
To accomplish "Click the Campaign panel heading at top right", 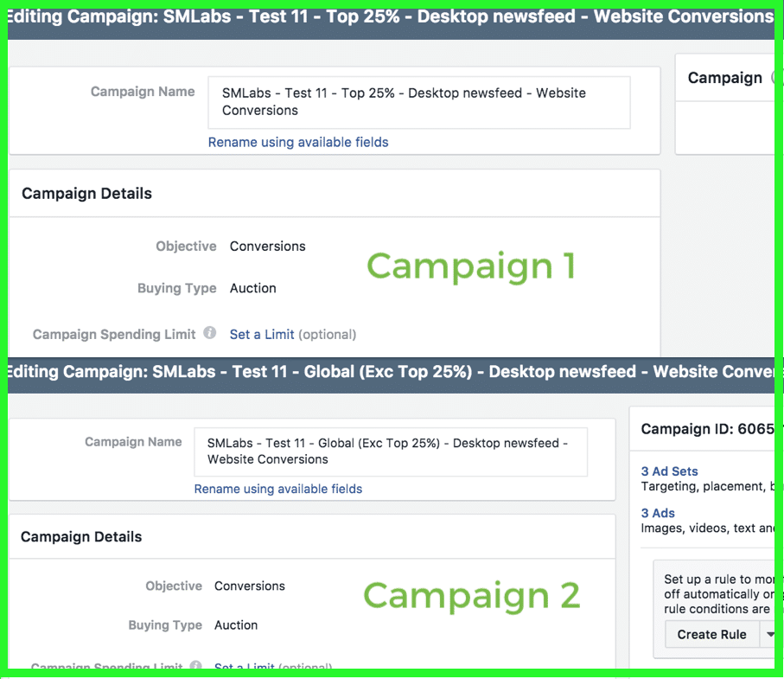I will click(x=725, y=78).
